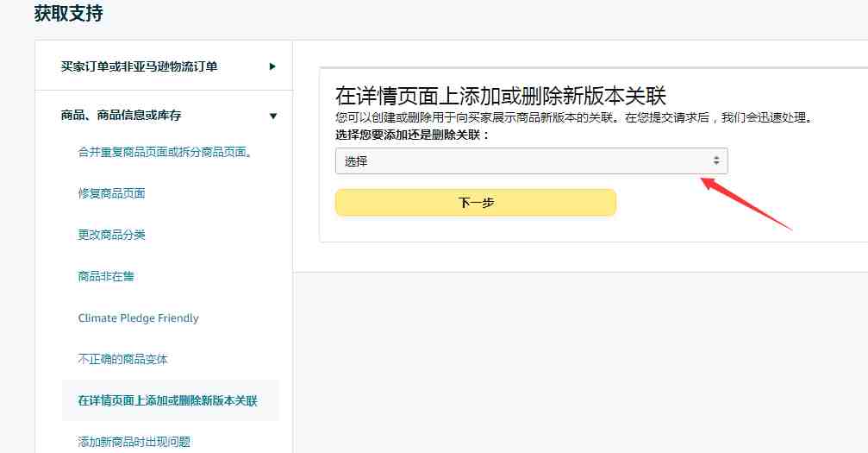This screenshot has width=868, height=453.
Task: Click the up-down arrows icon in the 选择 box
Action: (x=715, y=160)
